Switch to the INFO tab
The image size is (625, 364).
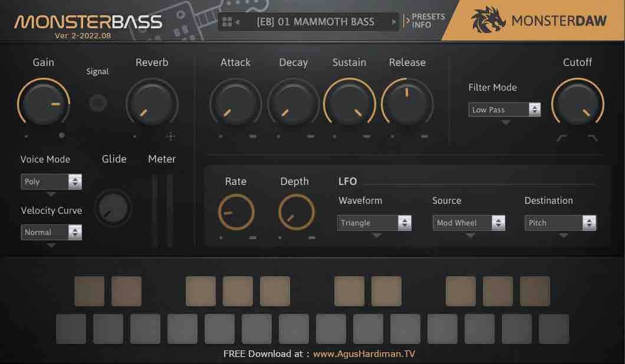coord(422,25)
